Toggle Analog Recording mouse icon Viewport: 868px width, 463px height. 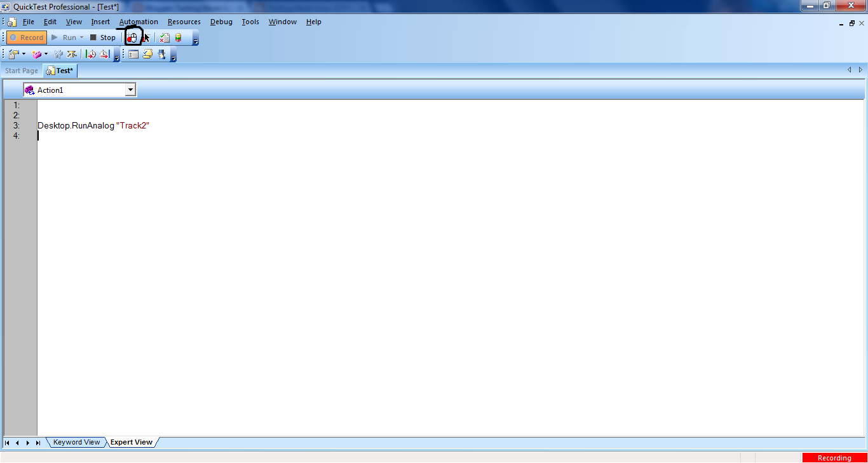point(132,38)
